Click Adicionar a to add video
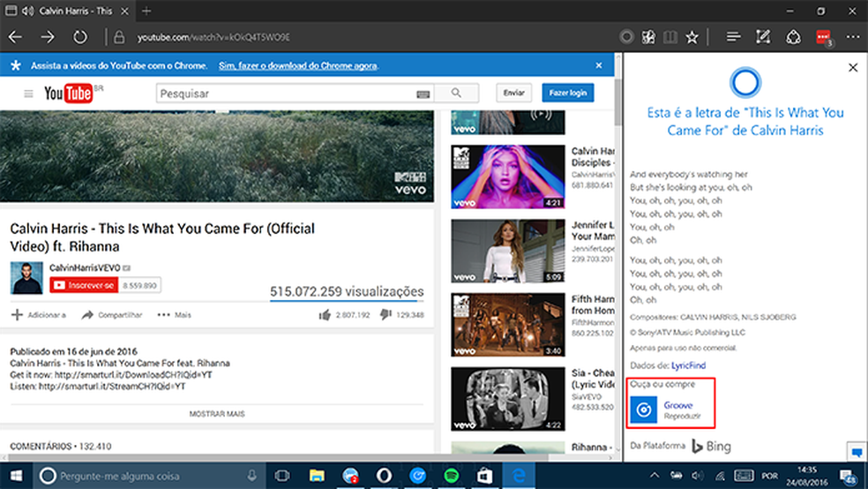This screenshot has width=868, height=489. tap(39, 314)
